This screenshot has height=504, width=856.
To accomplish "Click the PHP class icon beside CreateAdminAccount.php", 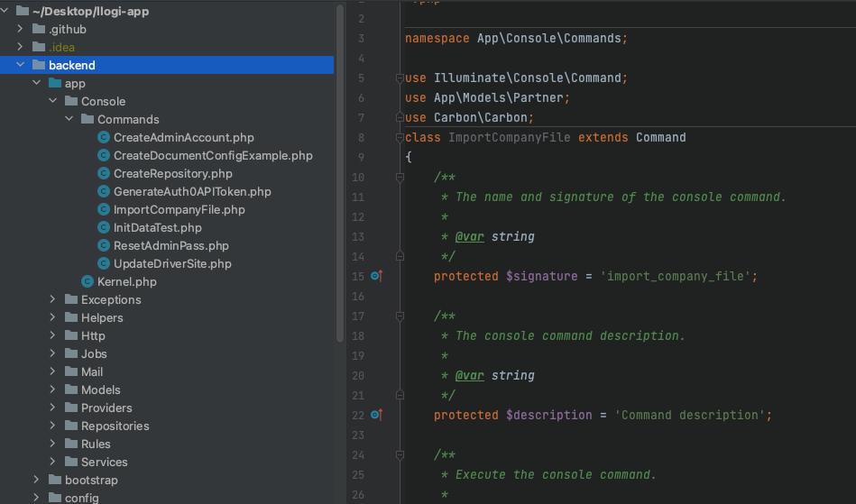I will click(x=104, y=137).
